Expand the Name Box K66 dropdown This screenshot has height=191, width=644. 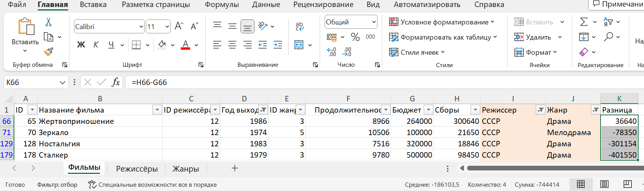[x=62, y=82]
